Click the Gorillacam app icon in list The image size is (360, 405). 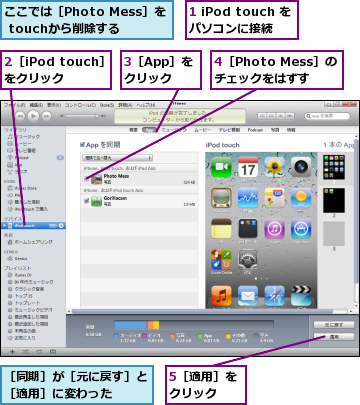pos(97,201)
